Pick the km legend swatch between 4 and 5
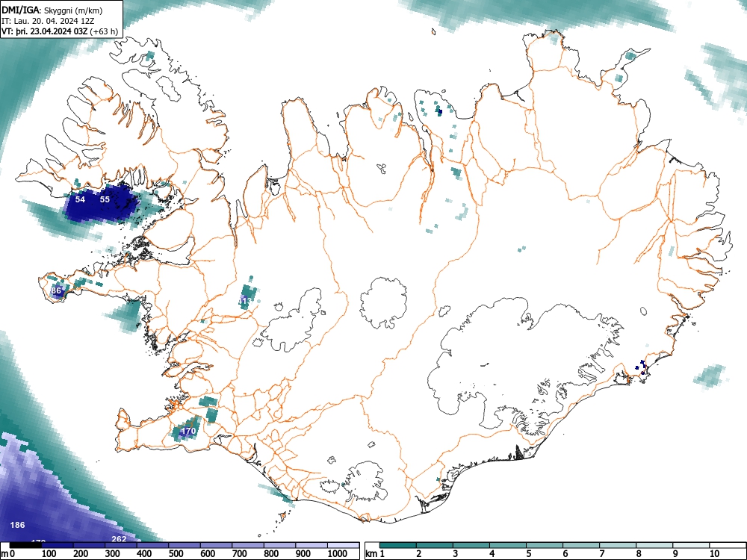The image size is (747, 560). (508, 545)
